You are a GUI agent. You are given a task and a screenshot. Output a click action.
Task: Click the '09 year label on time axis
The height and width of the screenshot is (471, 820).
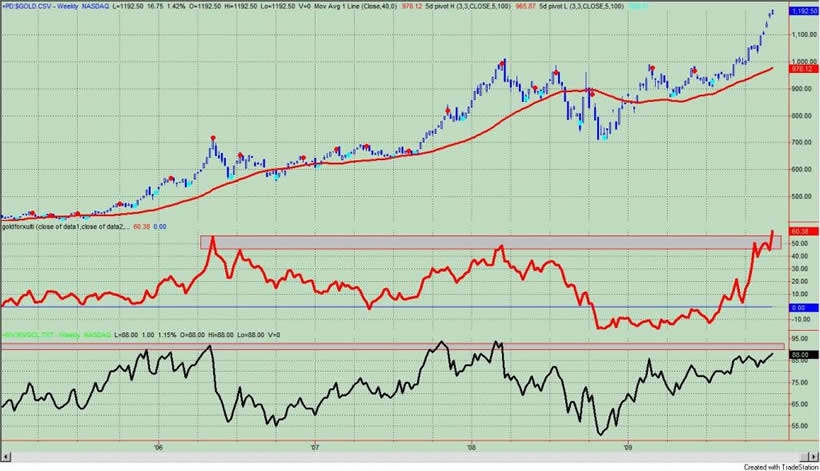[x=629, y=447]
